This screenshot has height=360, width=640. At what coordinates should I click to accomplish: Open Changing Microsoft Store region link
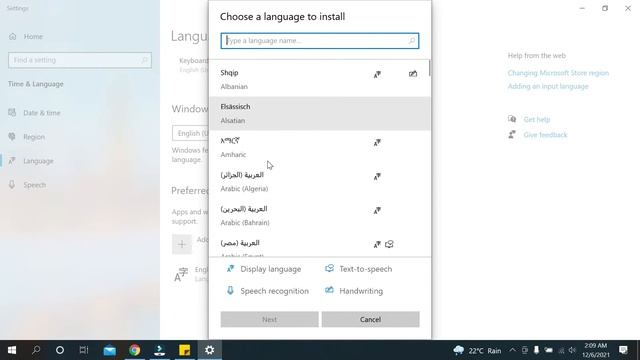coord(558,73)
